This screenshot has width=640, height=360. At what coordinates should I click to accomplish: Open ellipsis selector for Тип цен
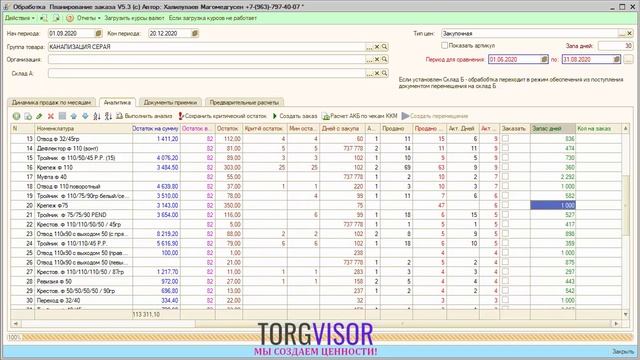(622, 33)
